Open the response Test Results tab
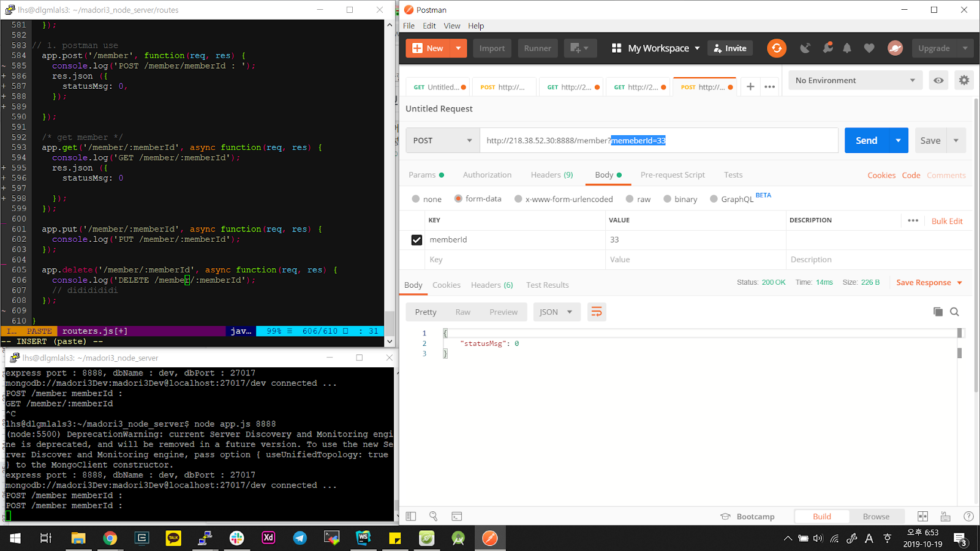Screen dimensions: 980x551 pyautogui.click(x=548, y=285)
